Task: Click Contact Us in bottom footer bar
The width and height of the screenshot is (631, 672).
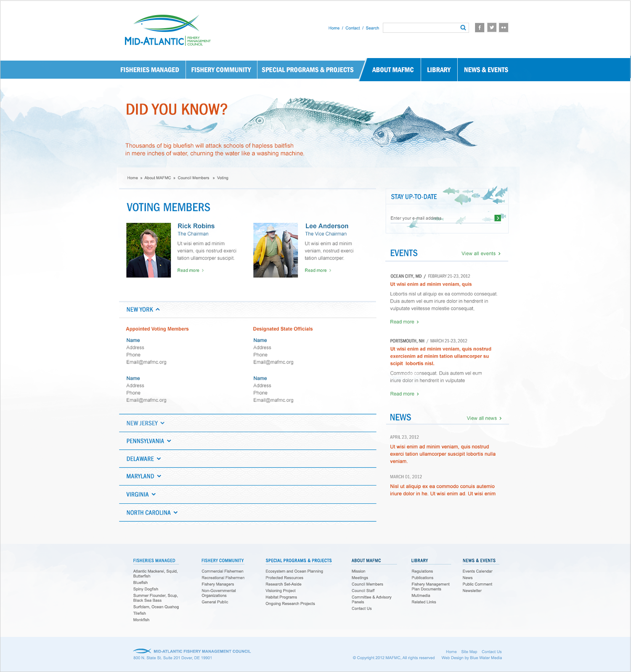Action: point(492,652)
